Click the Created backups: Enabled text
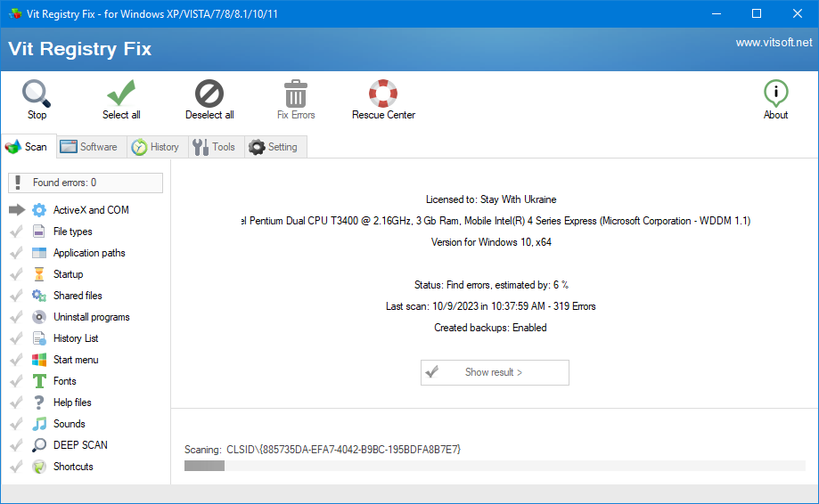Viewport: 819px width, 504px height. (490, 328)
